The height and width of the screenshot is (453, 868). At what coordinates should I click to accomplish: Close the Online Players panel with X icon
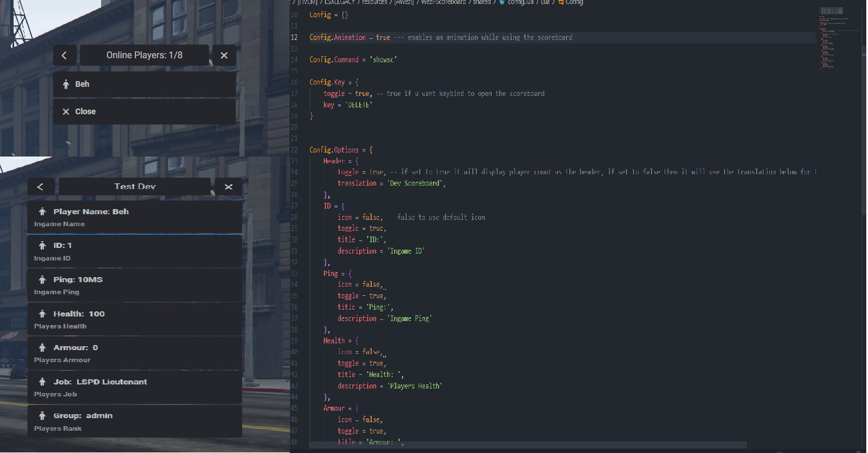pyautogui.click(x=224, y=55)
